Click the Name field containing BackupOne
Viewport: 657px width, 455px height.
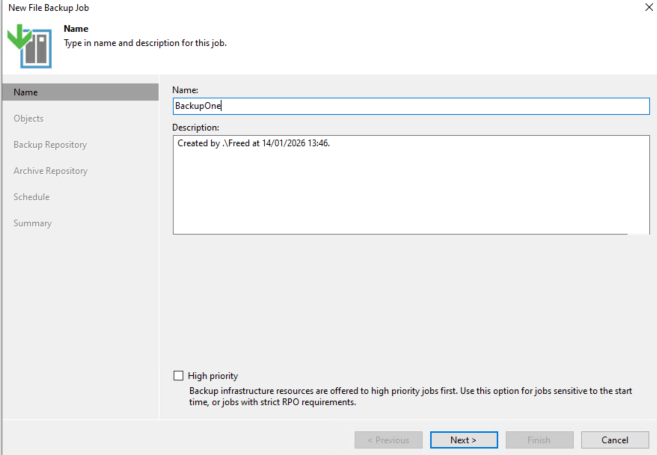click(x=410, y=106)
